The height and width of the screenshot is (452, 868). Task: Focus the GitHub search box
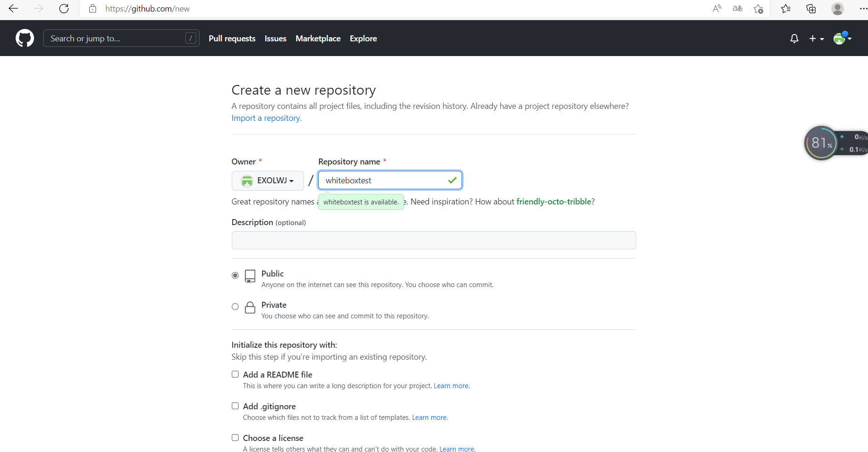121,38
